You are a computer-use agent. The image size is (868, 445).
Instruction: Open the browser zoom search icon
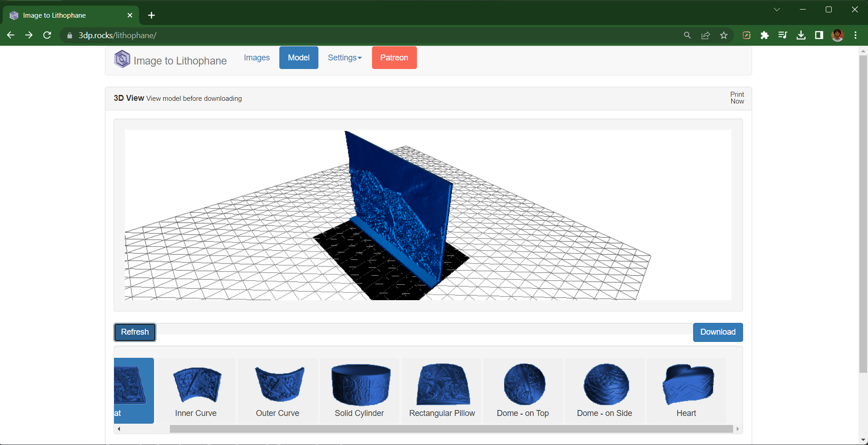click(687, 35)
